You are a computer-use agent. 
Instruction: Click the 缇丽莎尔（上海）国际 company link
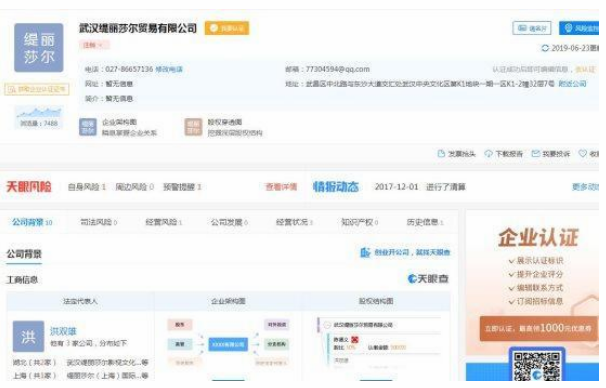coord(107,376)
